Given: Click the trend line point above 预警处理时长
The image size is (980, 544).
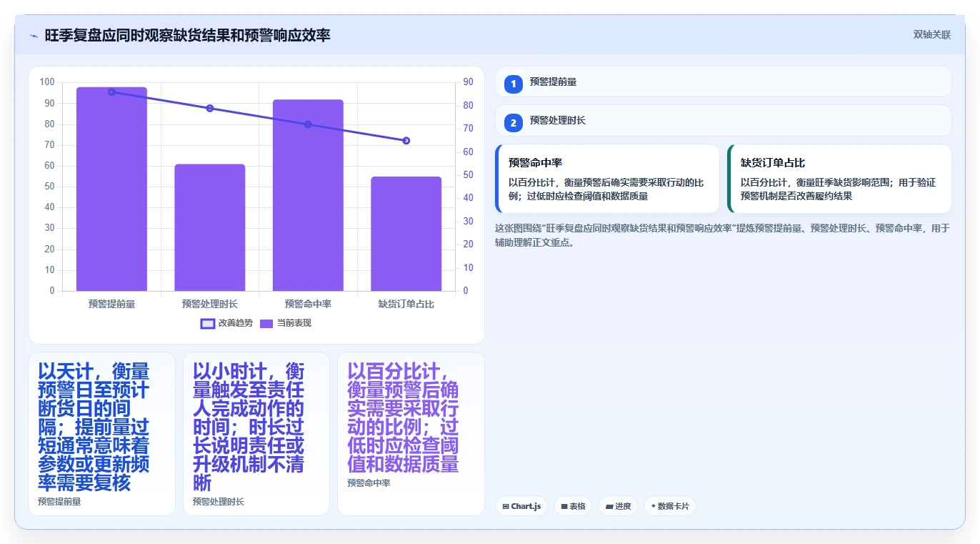Looking at the screenshot, I should pos(210,109).
